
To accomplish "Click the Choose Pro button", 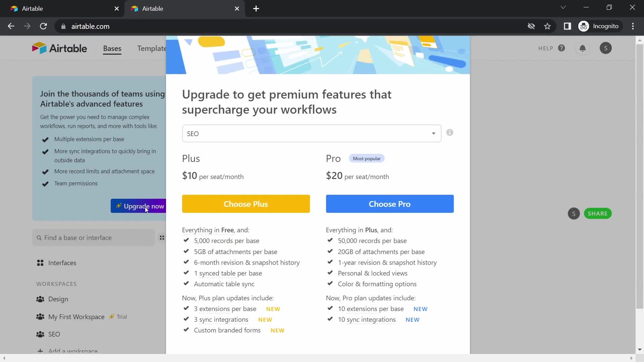I will click(x=389, y=204).
